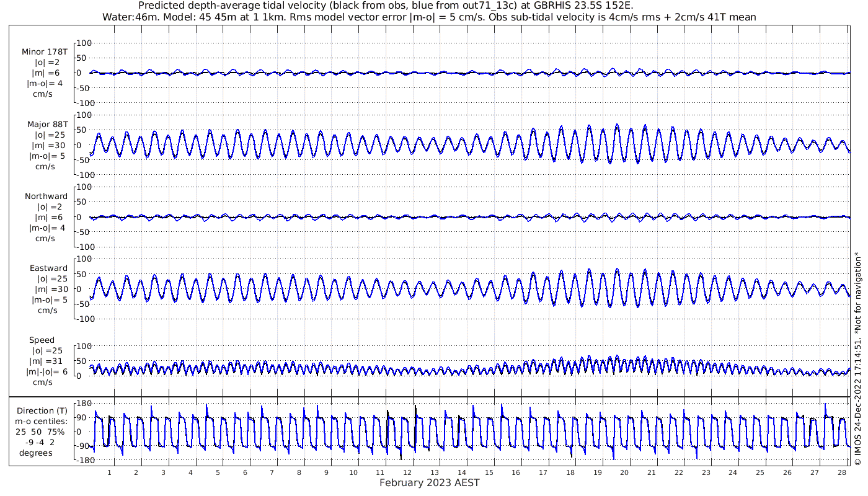Viewport: 868px width, 496px height.
Task: Click the '|m| =31' text in the Speed panel
Action: click(47, 361)
